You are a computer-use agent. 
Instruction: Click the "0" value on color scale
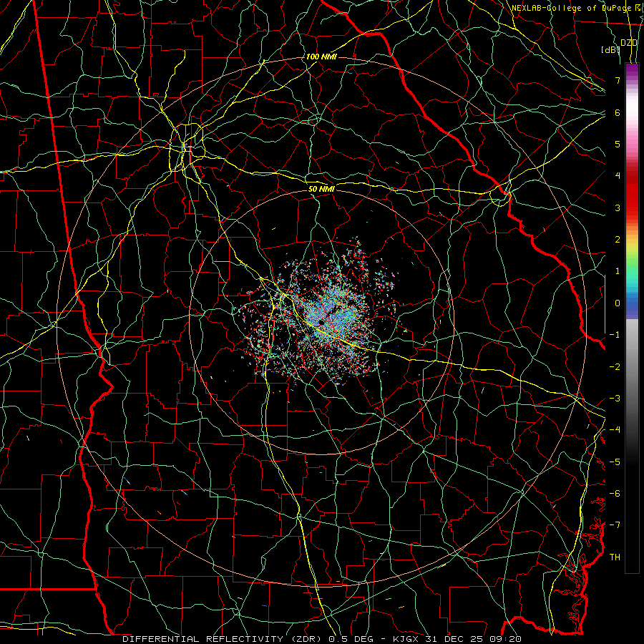click(x=618, y=303)
